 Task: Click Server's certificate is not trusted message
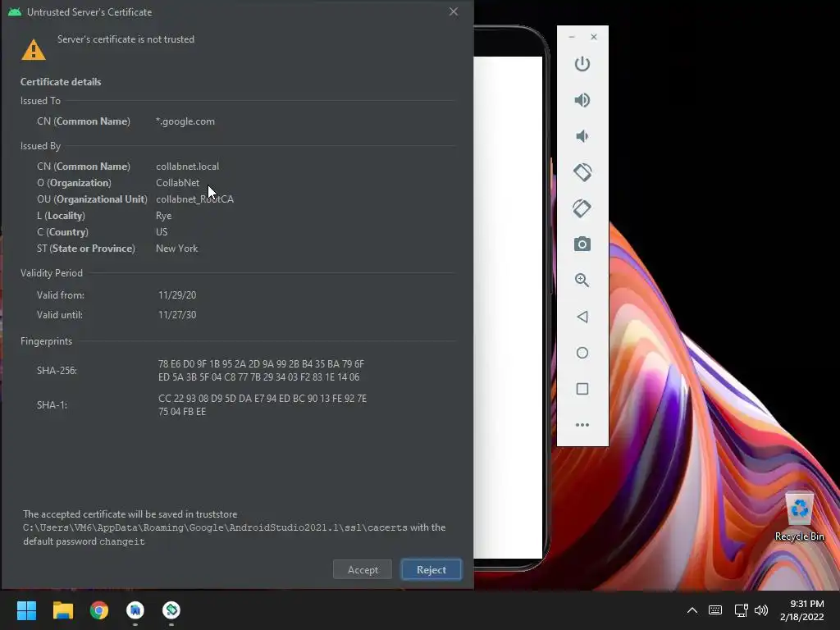[126, 39]
